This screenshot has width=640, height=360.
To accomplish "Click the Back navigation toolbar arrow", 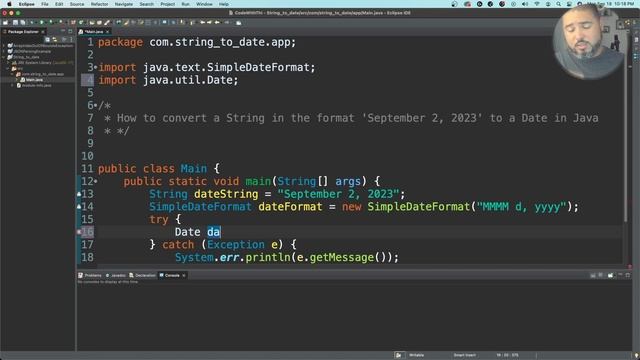I will point(217,22).
